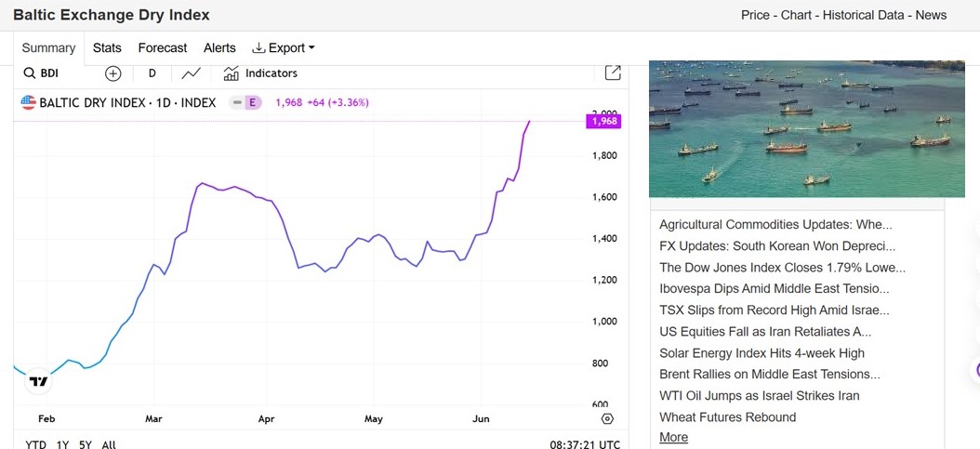Screen dimensions: 980x449
Task: Click the 1,968 current price label
Action: point(603,121)
